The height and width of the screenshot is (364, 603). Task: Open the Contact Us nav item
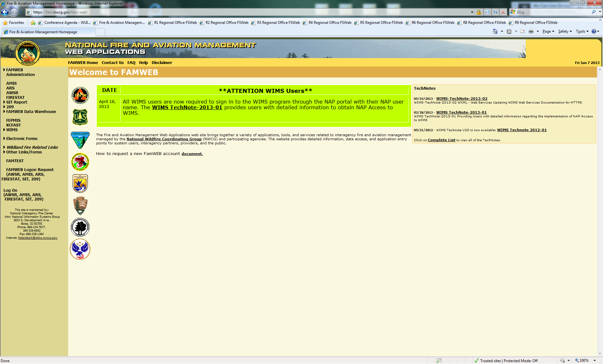(x=112, y=63)
